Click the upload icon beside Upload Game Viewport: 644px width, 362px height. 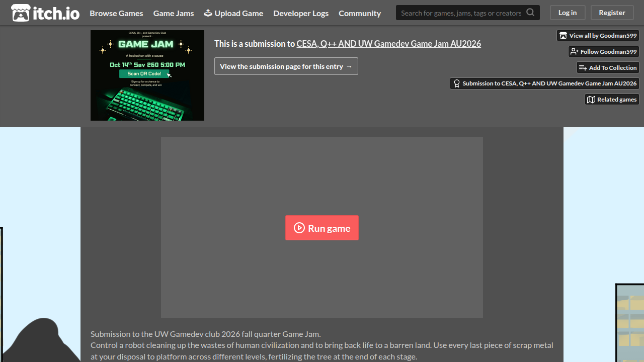point(208,13)
